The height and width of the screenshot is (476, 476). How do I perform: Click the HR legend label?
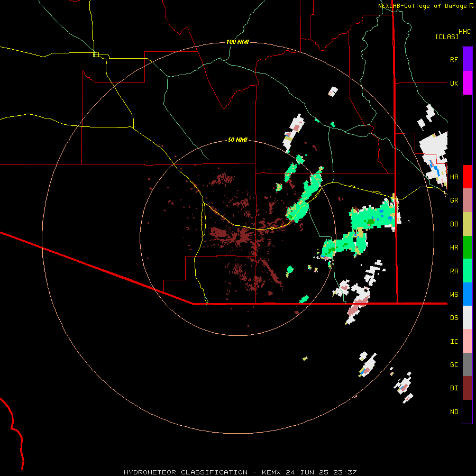pos(454,248)
